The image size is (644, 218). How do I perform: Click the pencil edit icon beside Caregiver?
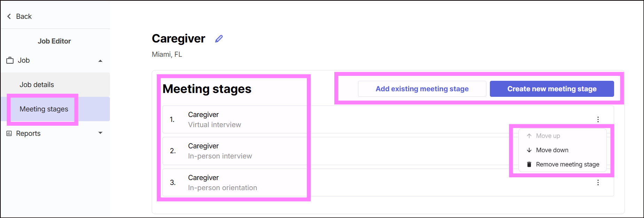click(x=219, y=39)
